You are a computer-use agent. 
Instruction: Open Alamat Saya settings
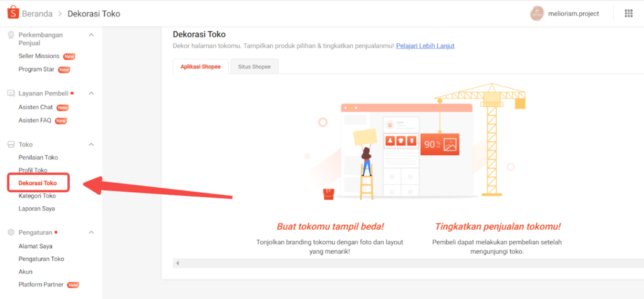pyautogui.click(x=35, y=246)
